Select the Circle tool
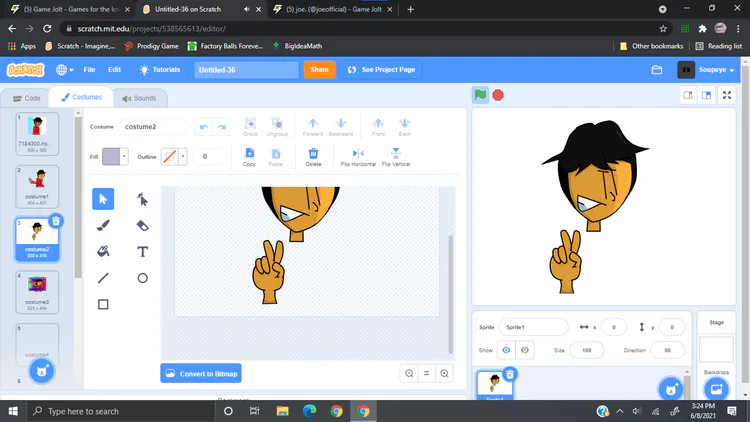Viewport: 750px width, 422px height. (142, 278)
